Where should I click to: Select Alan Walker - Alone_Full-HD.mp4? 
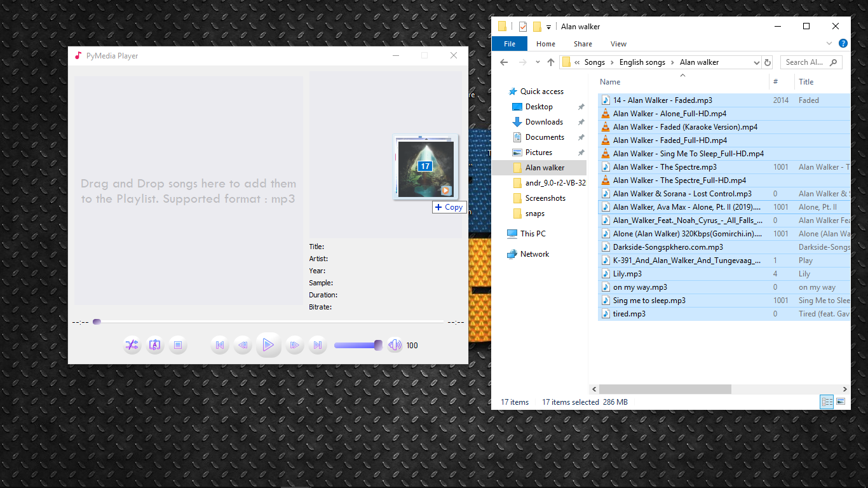pos(670,114)
